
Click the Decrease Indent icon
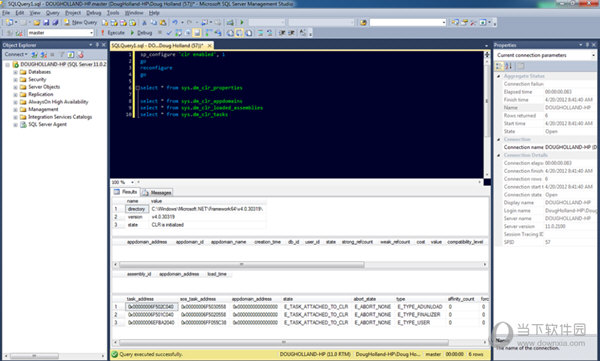[282, 33]
